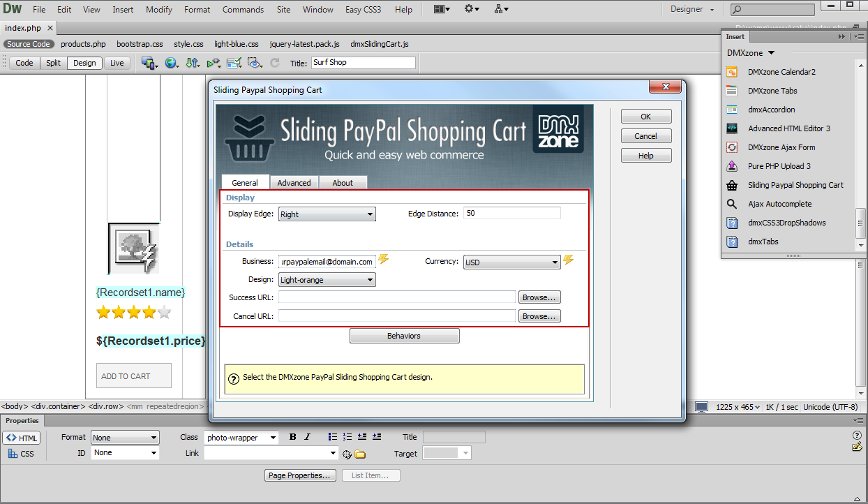The width and height of the screenshot is (868, 504).
Task: Open Advanced HTML Editor 3 from its icon
Action: pos(732,128)
